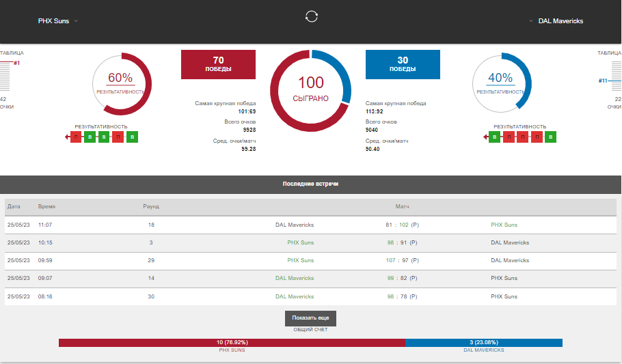622x364 pixels.
Task: Click first red П square in Suns form
Action: pyautogui.click(x=76, y=137)
